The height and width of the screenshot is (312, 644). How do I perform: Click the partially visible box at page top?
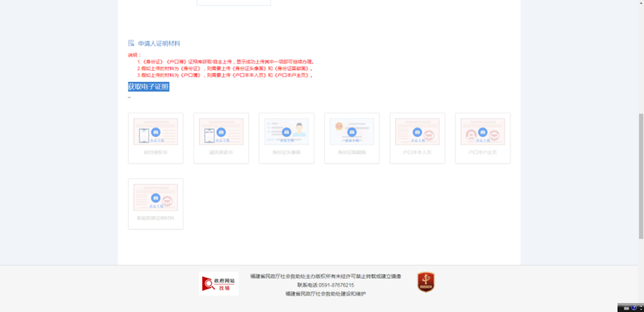click(x=233, y=3)
